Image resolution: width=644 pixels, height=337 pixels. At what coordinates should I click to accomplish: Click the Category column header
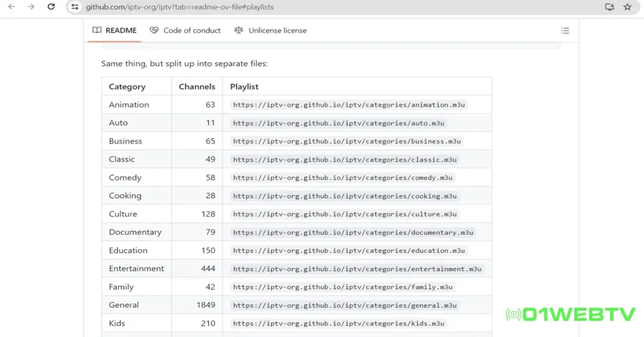127,87
